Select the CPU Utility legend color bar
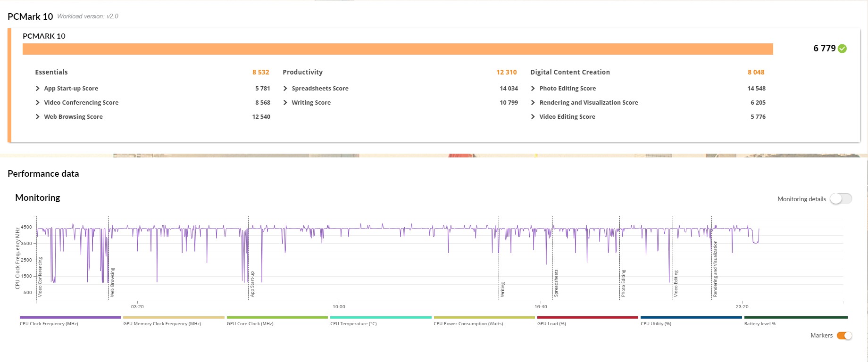Screen dimensions: 868x362 click(691, 318)
